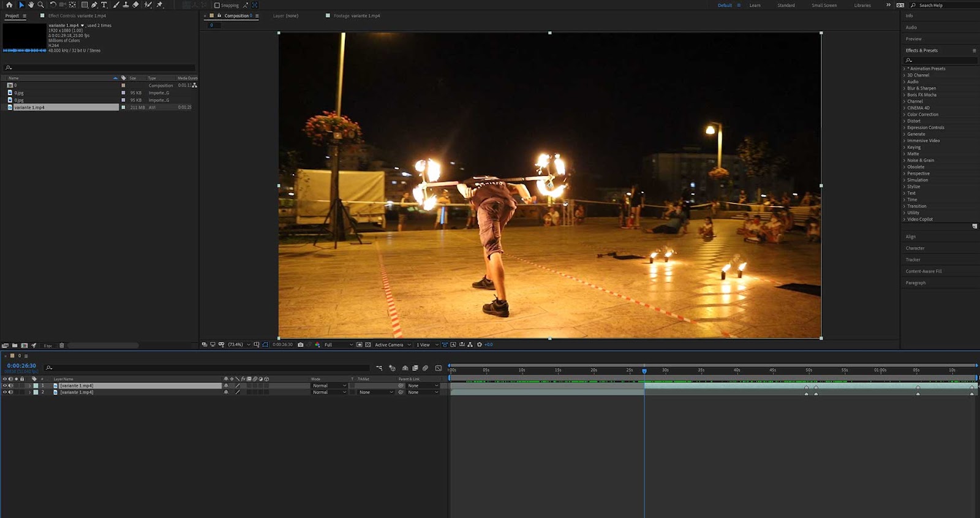Viewport: 980px width, 518px height.
Task: Choose the Horizontal Type tool
Action: (104, 5)
